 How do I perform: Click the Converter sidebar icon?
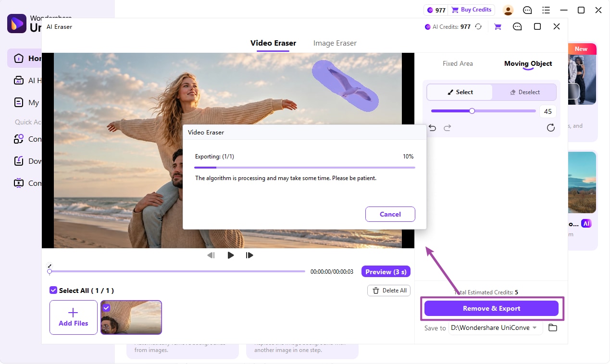(x=19, y=139)
